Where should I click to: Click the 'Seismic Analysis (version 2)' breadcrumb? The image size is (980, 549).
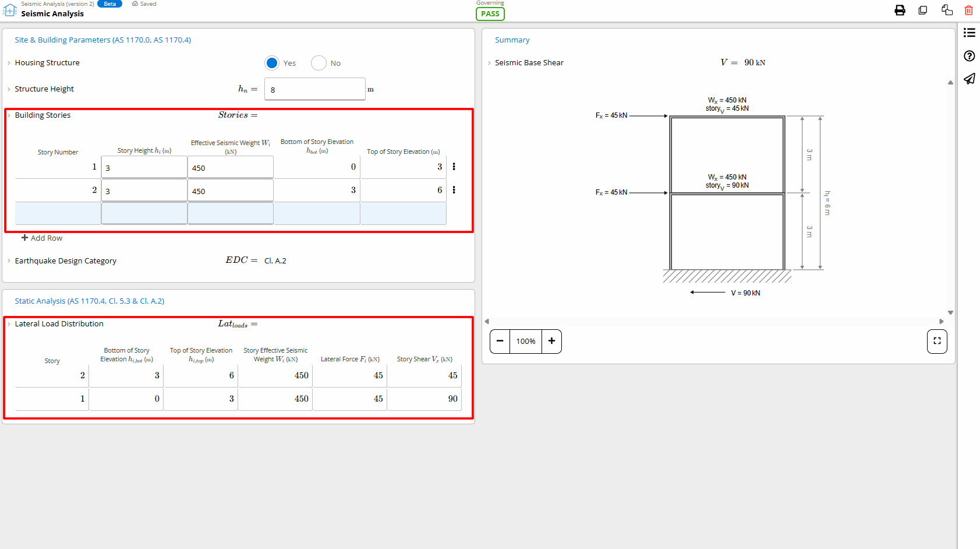pos(58,3)
